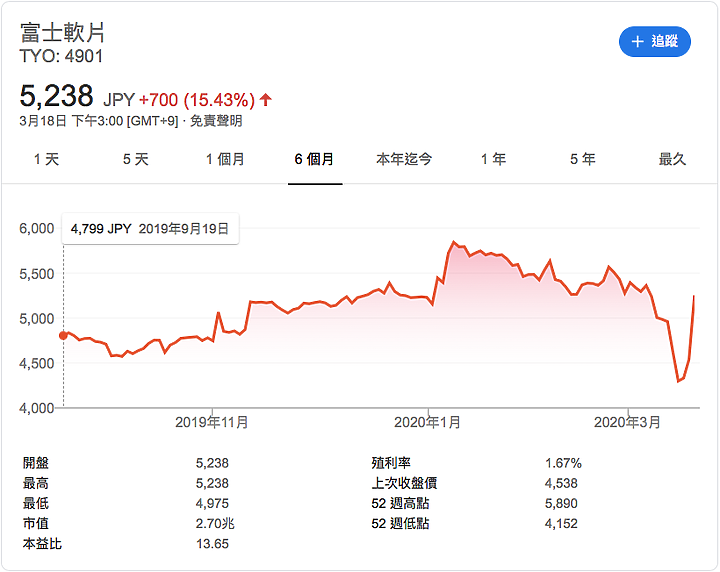Select the 5 天 time range tab

click(x=135, y=159)
